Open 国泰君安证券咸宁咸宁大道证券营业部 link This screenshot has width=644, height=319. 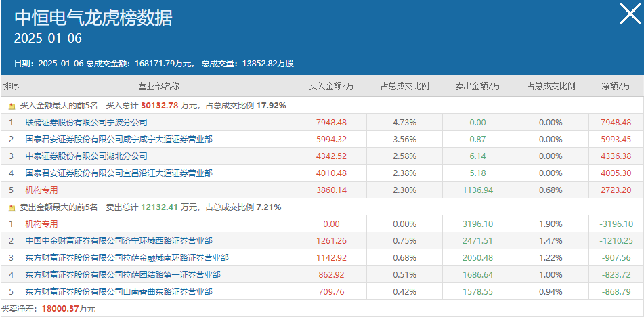click(x=119, y=140)
